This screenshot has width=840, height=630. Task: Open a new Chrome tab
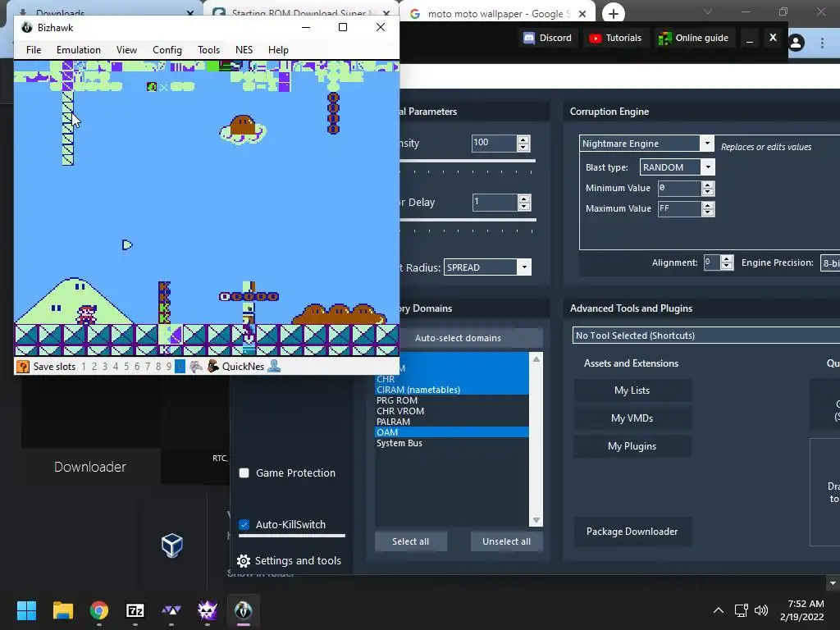(x=614, y=13)
